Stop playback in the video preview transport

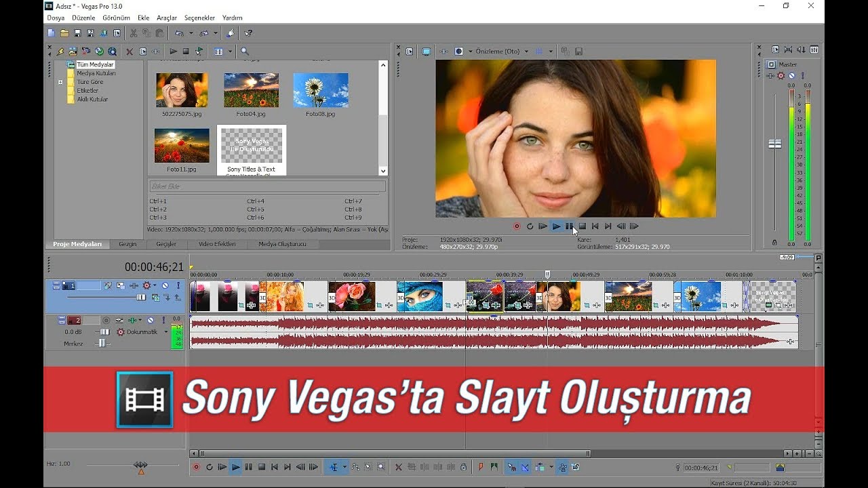click(x=582, y=226)
